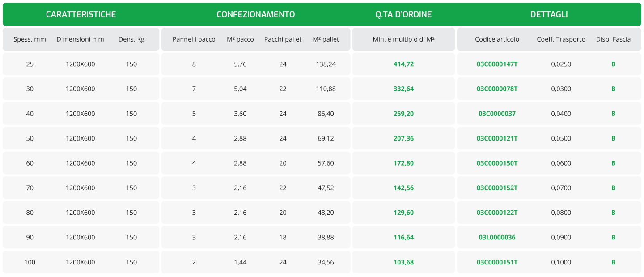Click the Pannelli pacco column header
The height and width of the screenshot is (277, 644).
(x=194, y=39)
